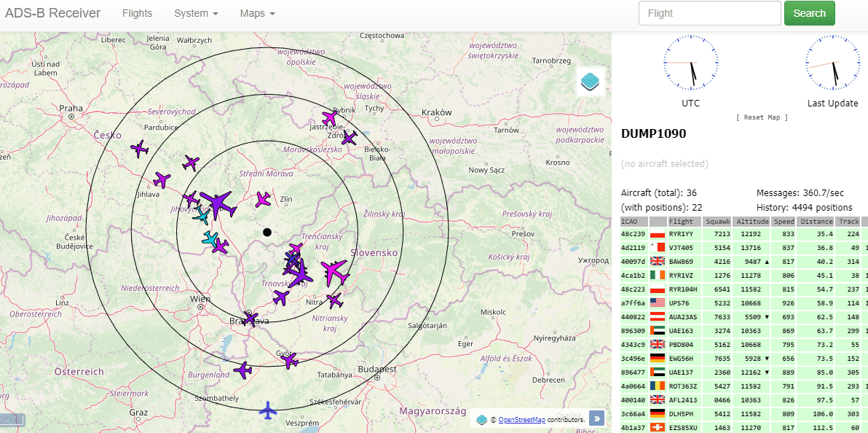Click the black receiver site marker
The height and width of the screenshot is (433, 868).
[x=267, y=232]
